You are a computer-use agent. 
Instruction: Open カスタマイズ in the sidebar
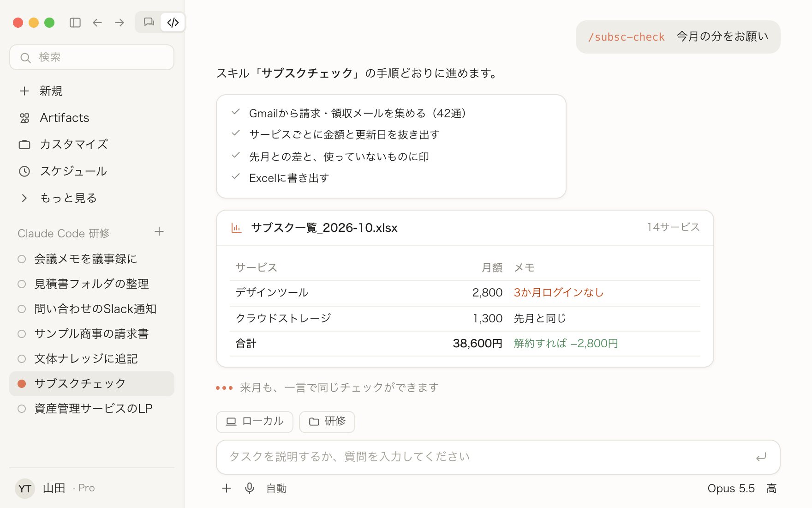point(92,145)
